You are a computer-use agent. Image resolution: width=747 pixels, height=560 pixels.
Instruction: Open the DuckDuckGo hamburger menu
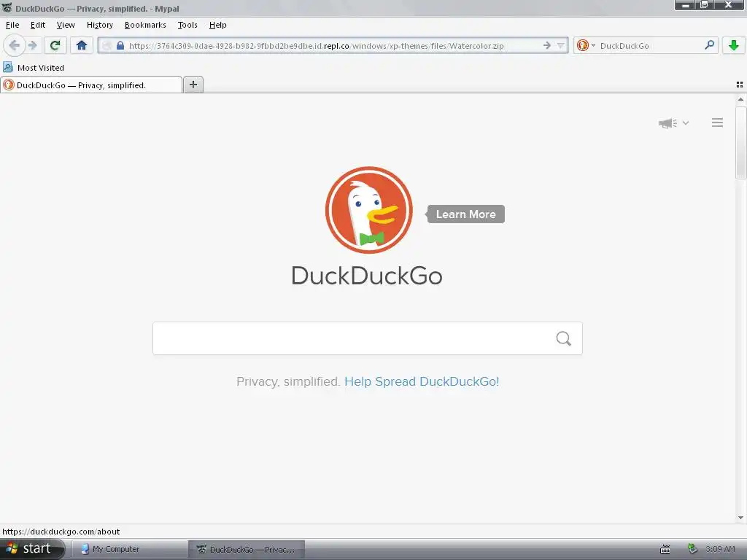click(718, 122)
